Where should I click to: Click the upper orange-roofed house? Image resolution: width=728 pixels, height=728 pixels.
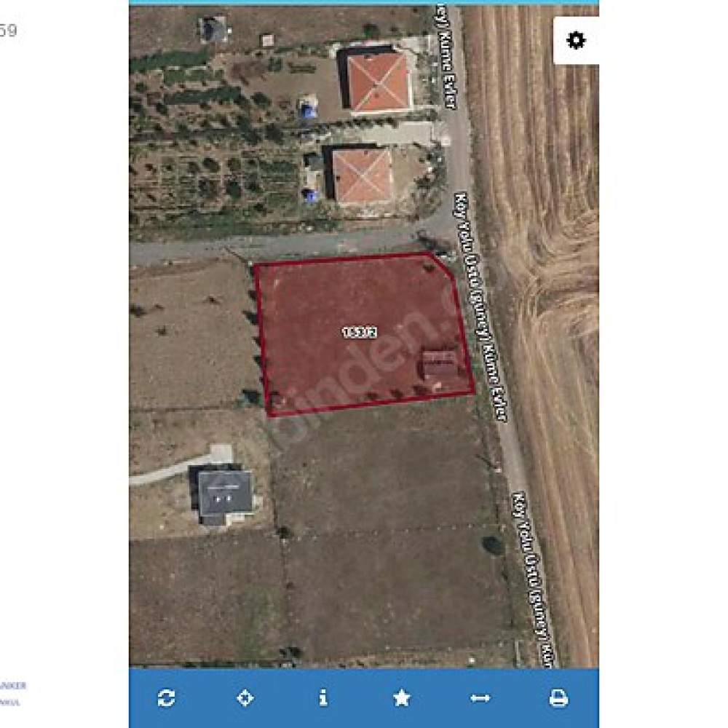379,82
